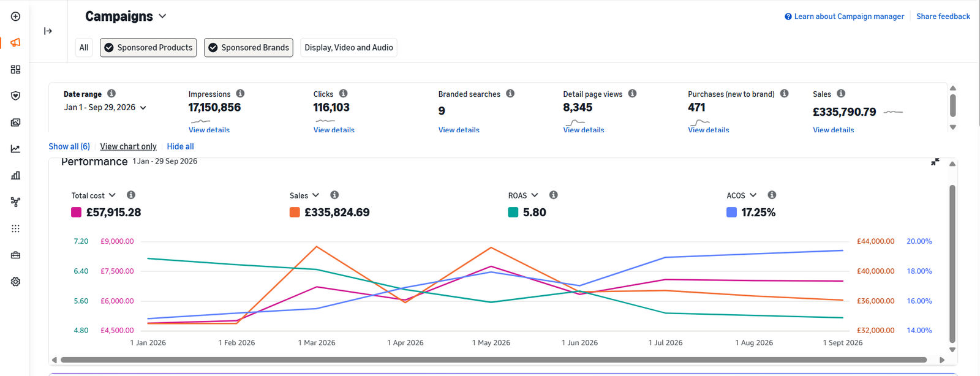Click the ROAS info icon
The width and height of the screenshot is (980, 376).
(x=553, y=195)
